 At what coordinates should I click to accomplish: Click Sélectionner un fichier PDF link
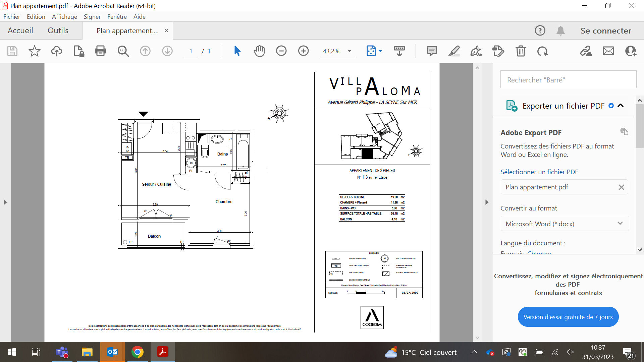pyautogui.click(x=539, y=172)
